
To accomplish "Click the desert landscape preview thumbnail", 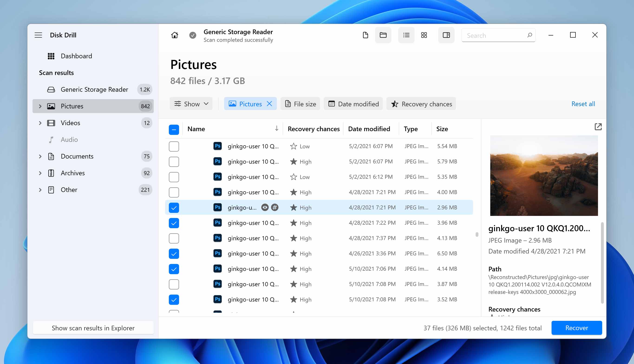I will tap(544, 175).
